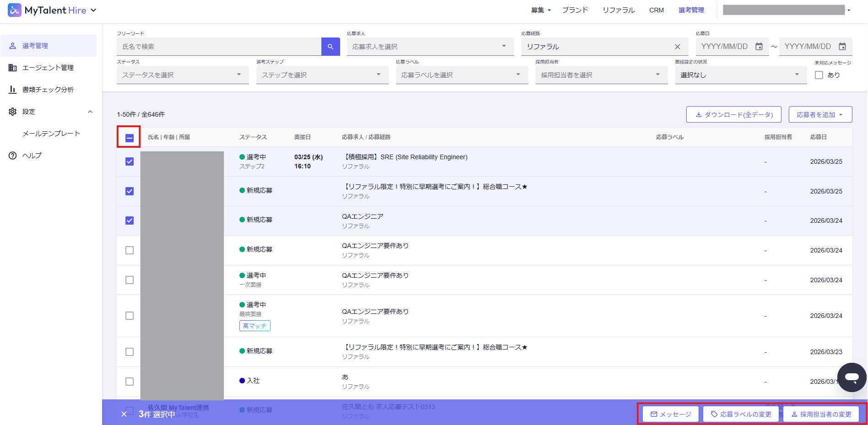Screen dimensions: 868x425
Task: Click the 応募ラベルの変更 button
Action: [x=741, y=414]
